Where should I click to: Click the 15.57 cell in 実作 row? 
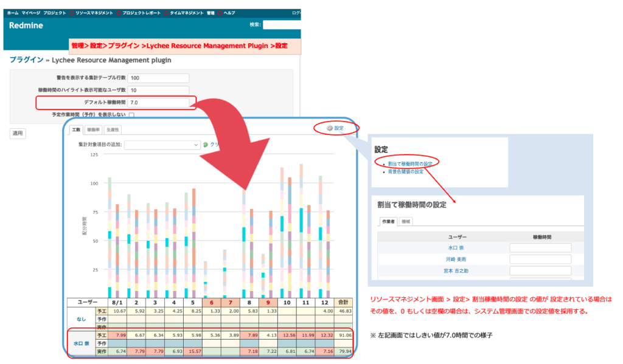click(x=193, y=352)
